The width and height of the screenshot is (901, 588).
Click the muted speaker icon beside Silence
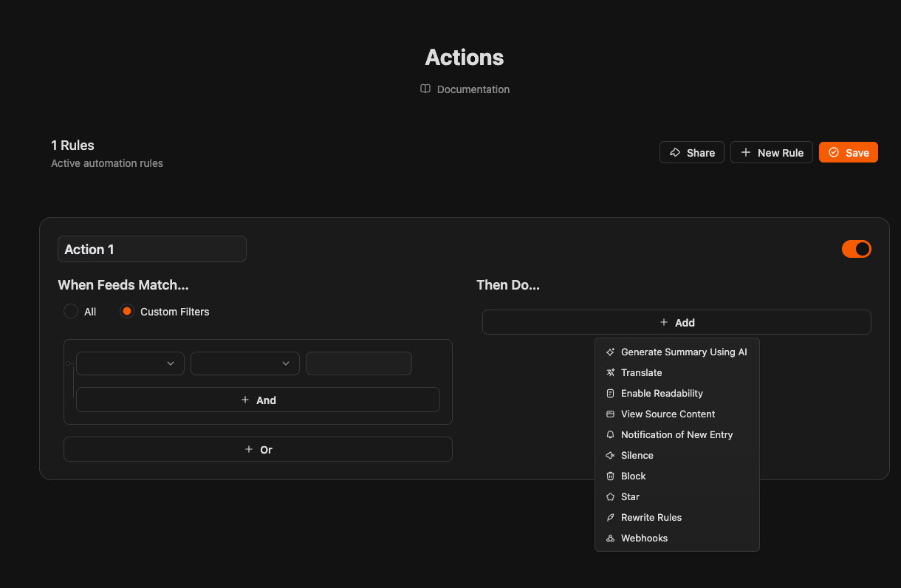click(610, 456)
